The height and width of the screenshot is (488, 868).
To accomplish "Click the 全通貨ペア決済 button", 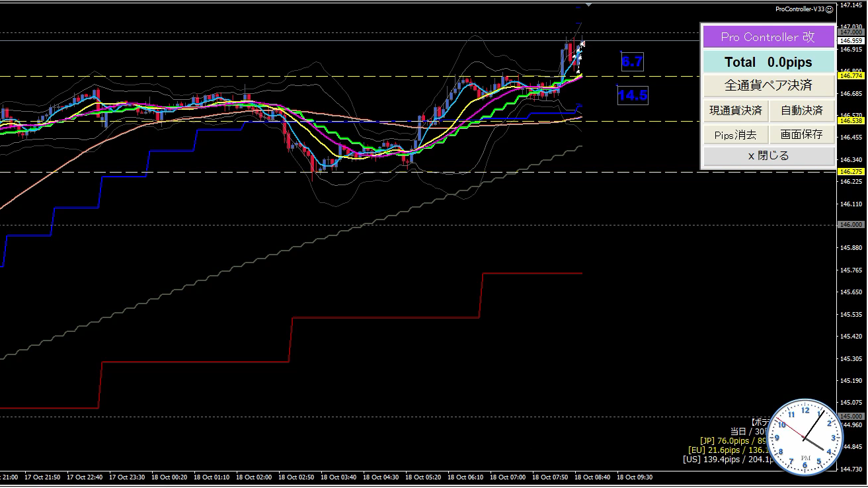I will tap(768, 85).
